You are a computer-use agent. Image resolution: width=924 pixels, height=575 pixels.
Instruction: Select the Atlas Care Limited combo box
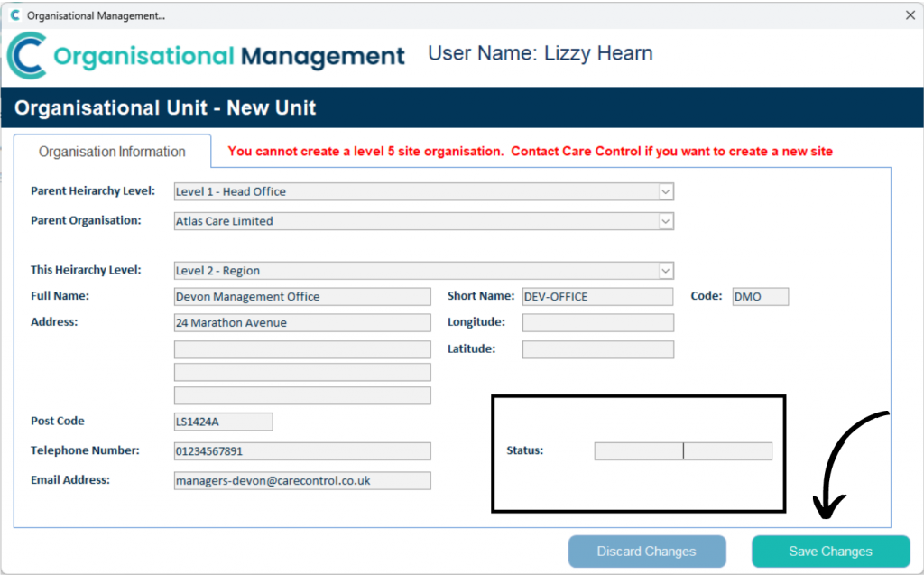point(424,221)
